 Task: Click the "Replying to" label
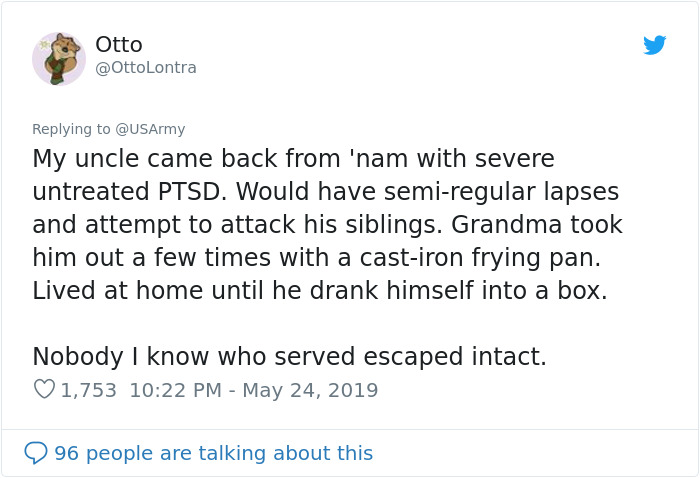pyautogui.click(x=72, y=129)
